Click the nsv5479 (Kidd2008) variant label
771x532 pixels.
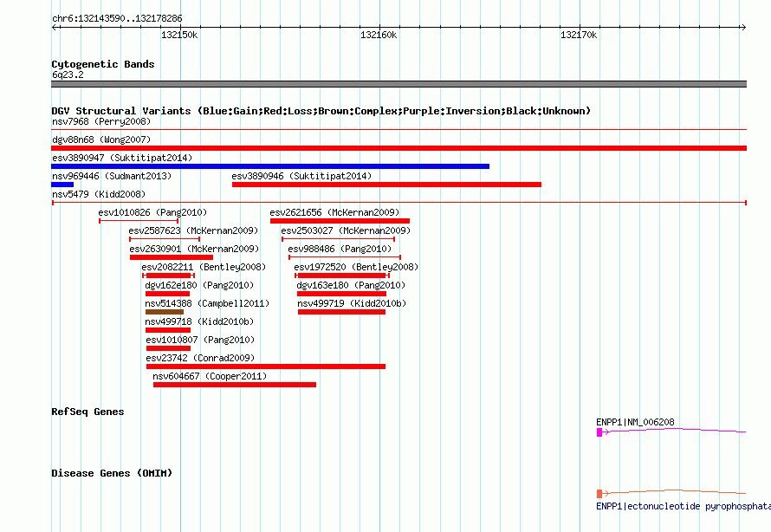tap(99, 194)
